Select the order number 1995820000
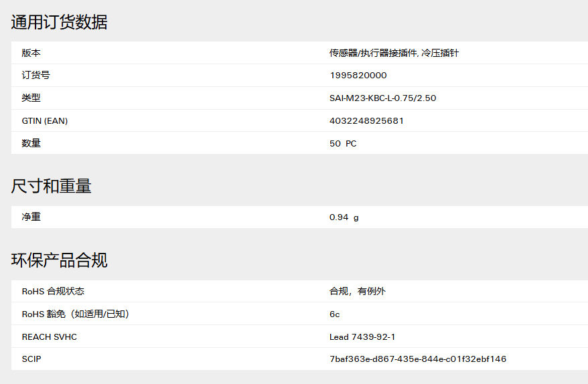The image size is (588, 384). click(358, 76)
